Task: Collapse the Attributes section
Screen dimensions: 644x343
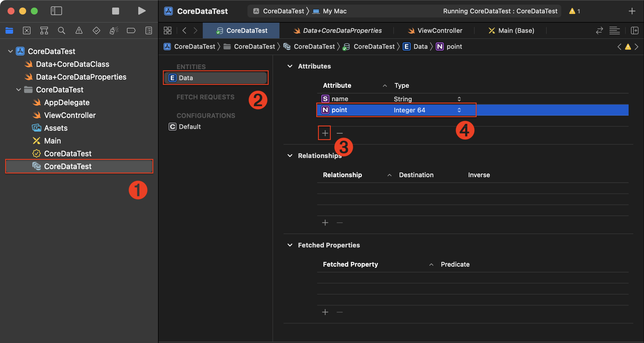Action: 290,66
